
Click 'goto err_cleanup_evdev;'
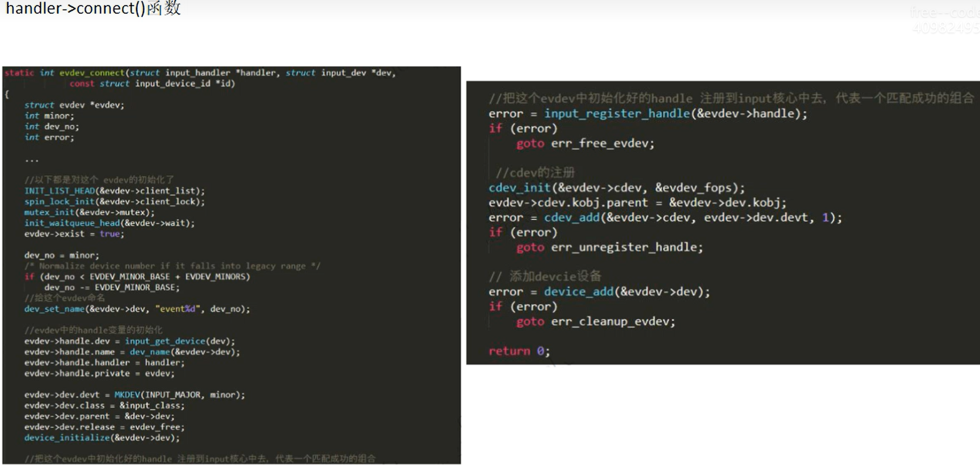(x=596, y=321)
